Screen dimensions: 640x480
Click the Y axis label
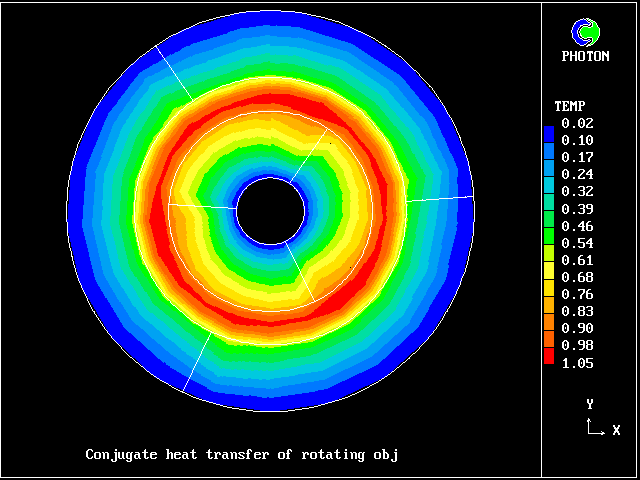pyautogui.click(x=590, y=404)
